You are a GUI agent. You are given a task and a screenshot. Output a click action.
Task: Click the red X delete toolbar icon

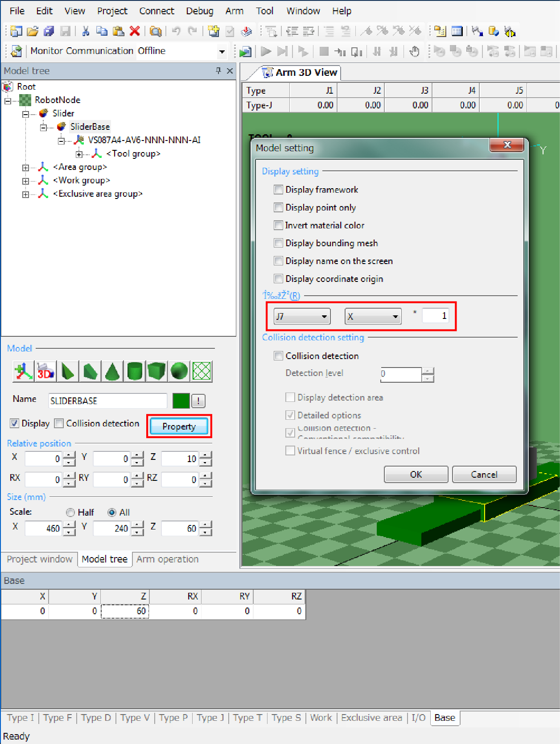[135, 31]
